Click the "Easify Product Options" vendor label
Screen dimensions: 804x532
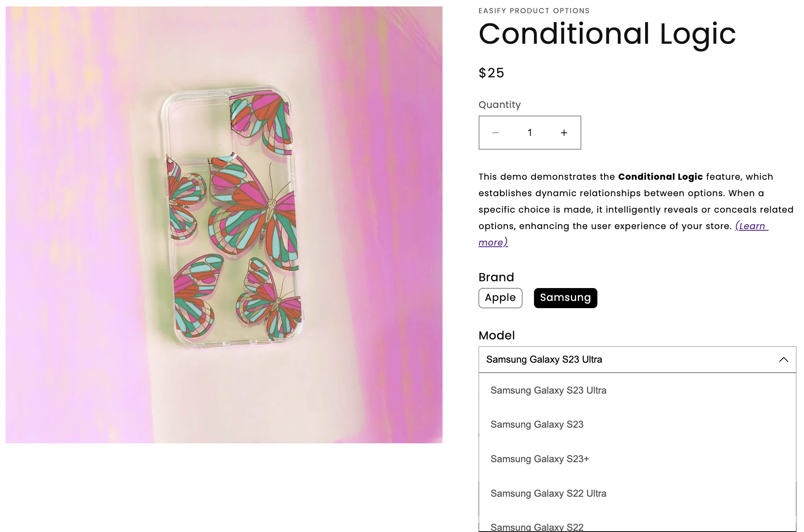point(534,11)
